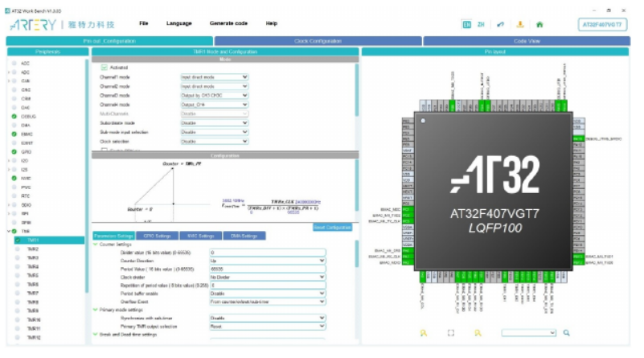Click grey status circle next to DAC
Image resolution: width=644 pixels, height=358 pixels.
click(x=14, y=108)
